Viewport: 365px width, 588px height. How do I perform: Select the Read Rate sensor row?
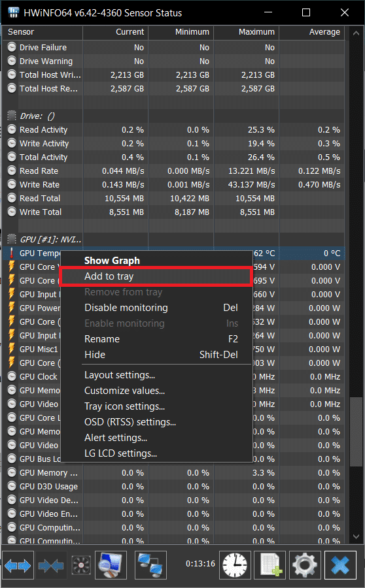click(174, 171)
